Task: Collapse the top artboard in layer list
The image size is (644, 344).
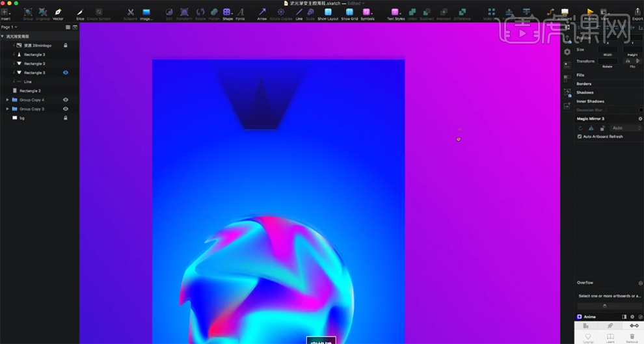Action: coord(3,36)
